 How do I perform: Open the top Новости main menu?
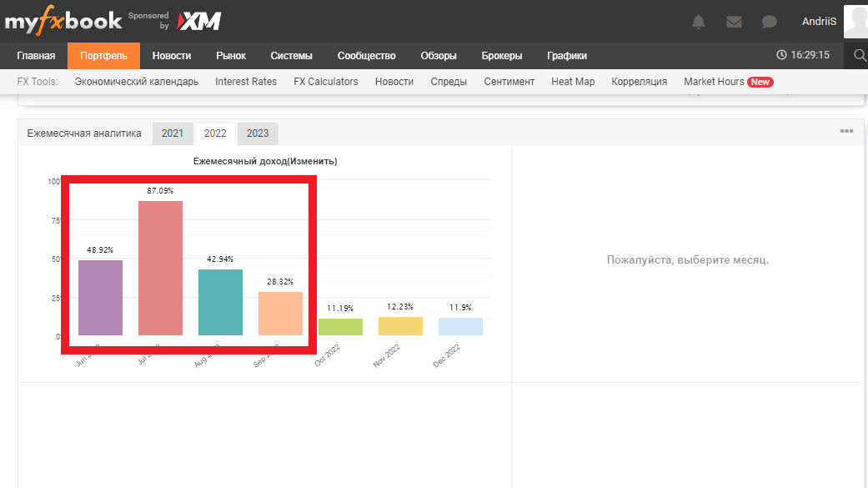click(x=172, y=56)
